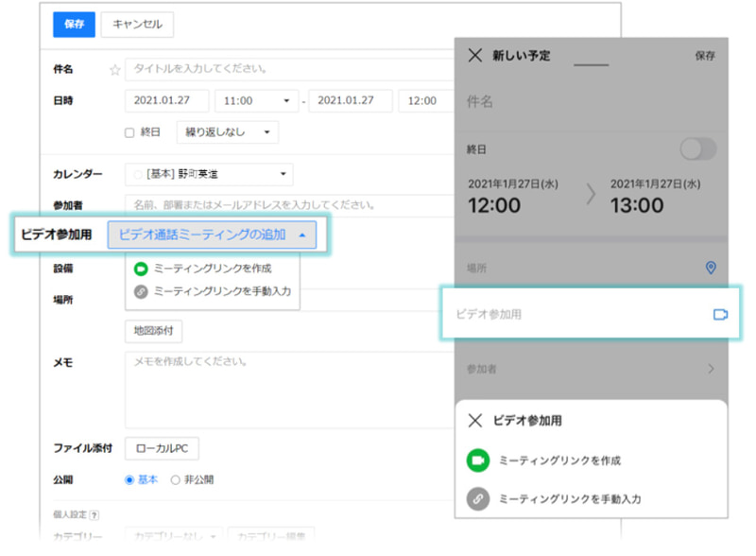Toggle the 終日 all-day switch on mobile

point(698,149)
